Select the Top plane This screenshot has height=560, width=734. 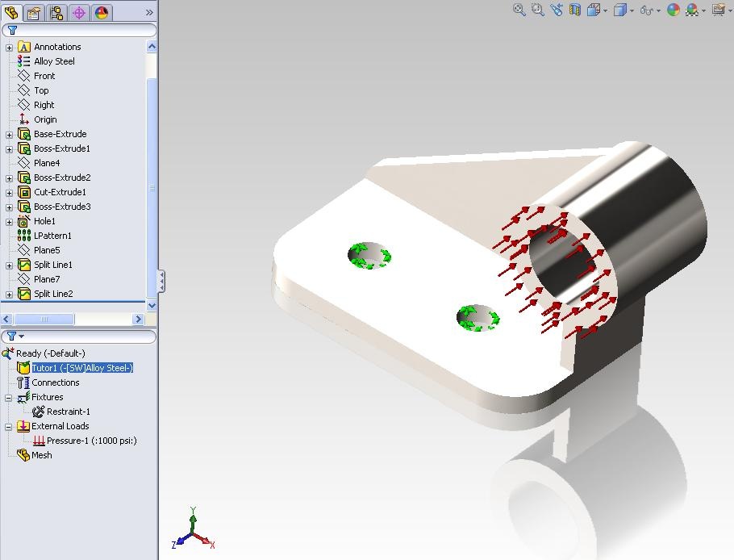(41, 90)
